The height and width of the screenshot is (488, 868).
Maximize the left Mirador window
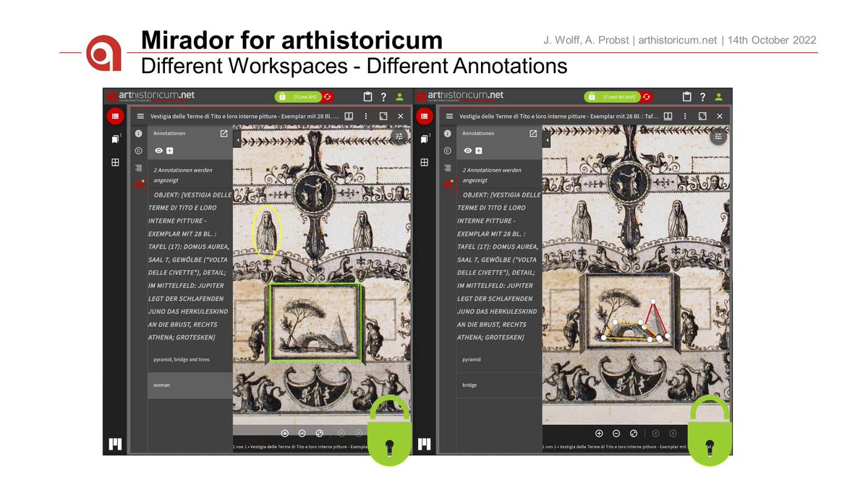383,116
